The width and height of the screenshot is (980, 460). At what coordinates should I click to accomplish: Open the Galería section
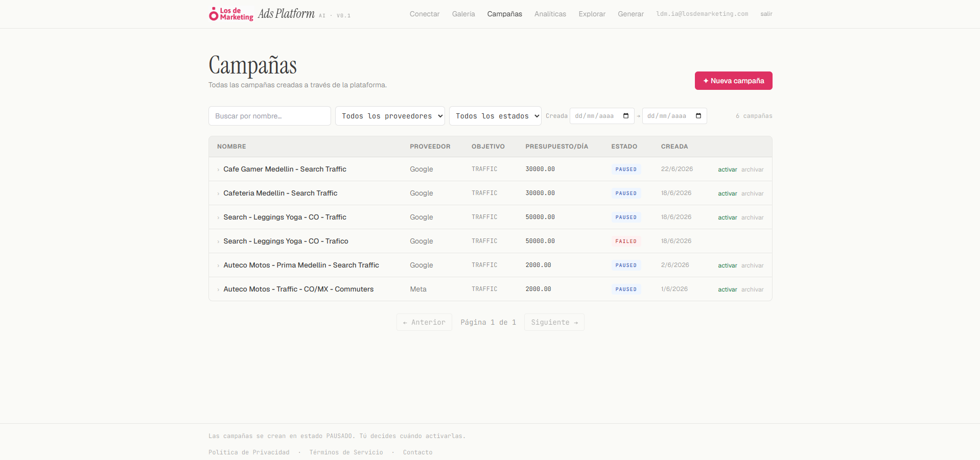(463, 14)
